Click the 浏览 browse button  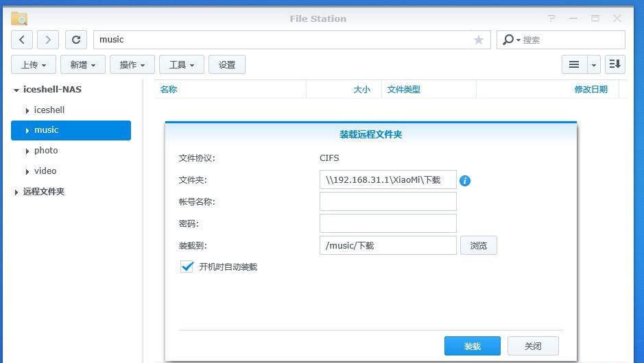[478, 245]
